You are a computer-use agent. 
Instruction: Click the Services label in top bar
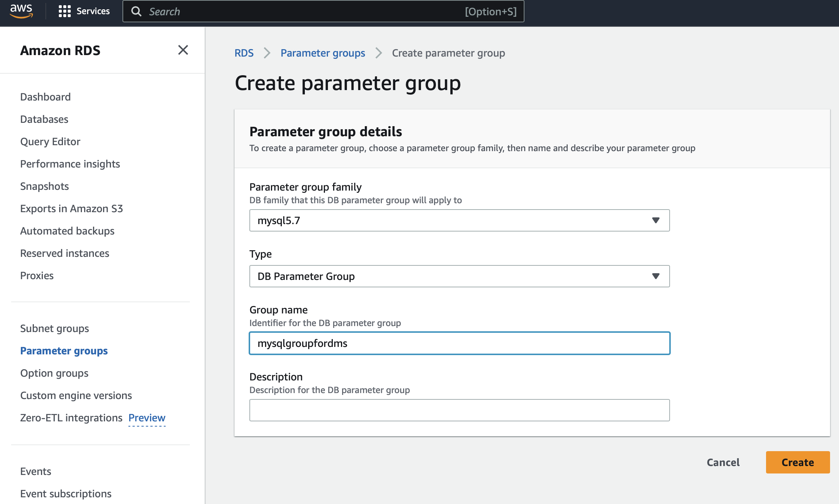tap(93, 11)
